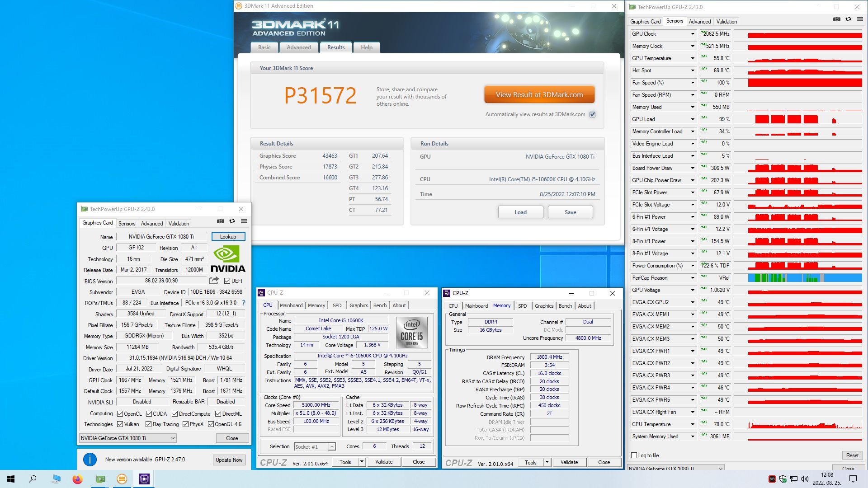
Task: Click the screenshot camera icon in small GPU-Z window
Action: (220, 221)
